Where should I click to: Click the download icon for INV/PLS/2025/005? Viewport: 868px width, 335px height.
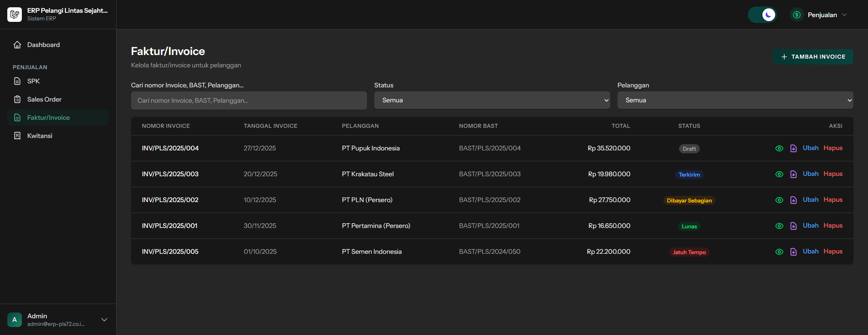(793, 252)
